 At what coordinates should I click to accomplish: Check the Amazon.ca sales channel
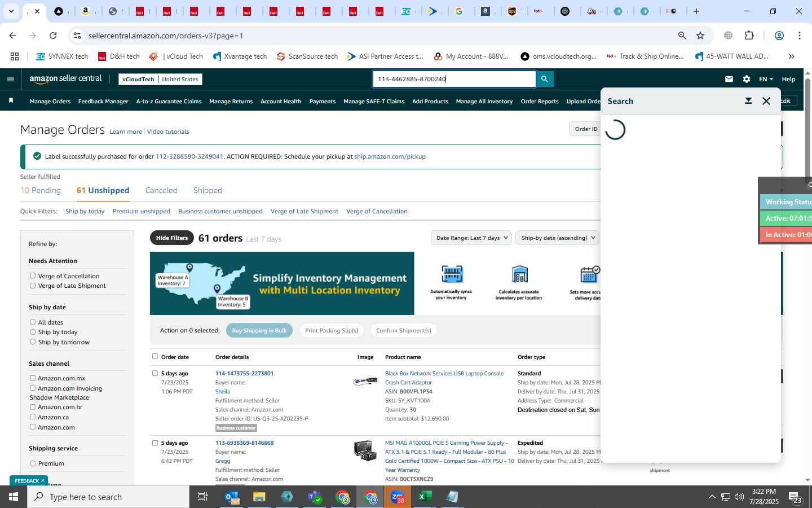(x=32, y=417)
